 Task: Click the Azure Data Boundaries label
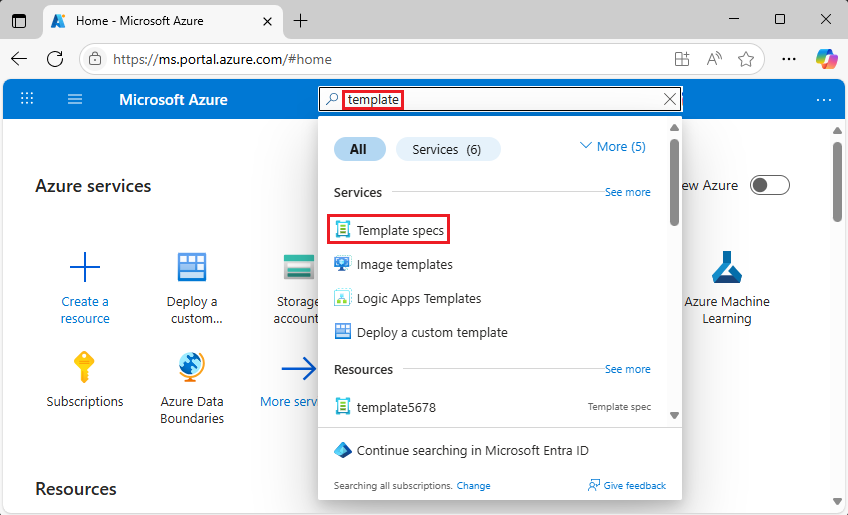(192, 410)
